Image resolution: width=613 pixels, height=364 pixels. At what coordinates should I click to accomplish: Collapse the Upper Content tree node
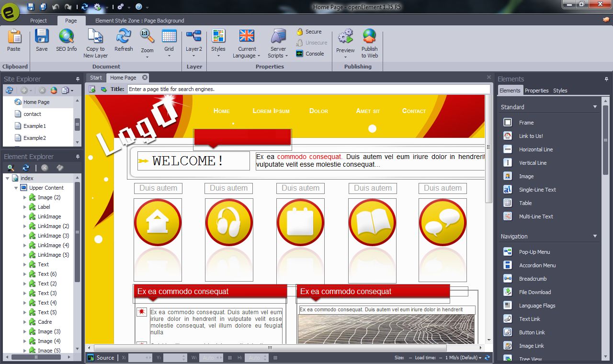16,188
